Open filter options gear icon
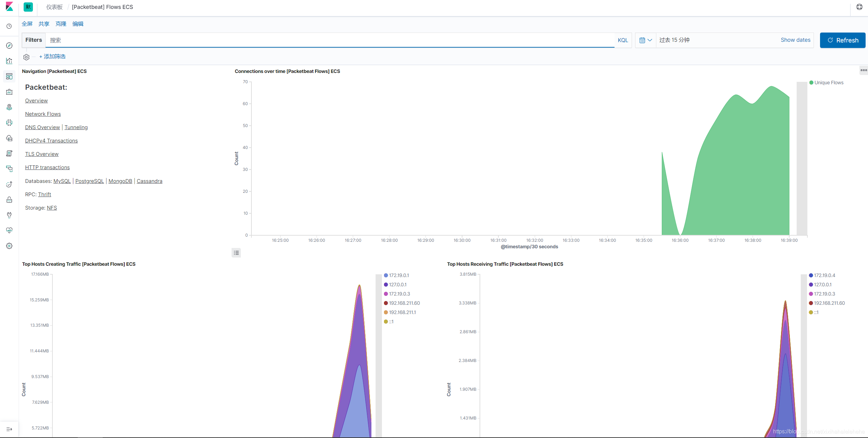Screen dimensions: 868x438 (x=26, y=57)
